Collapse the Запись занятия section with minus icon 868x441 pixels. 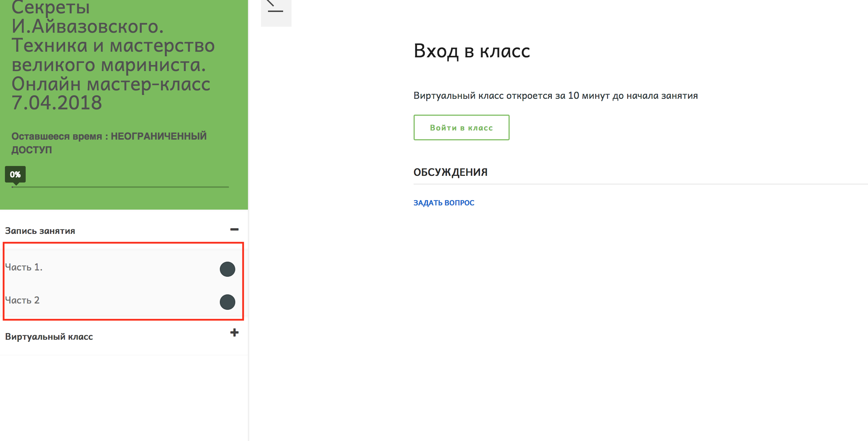(x=234, y=230)
